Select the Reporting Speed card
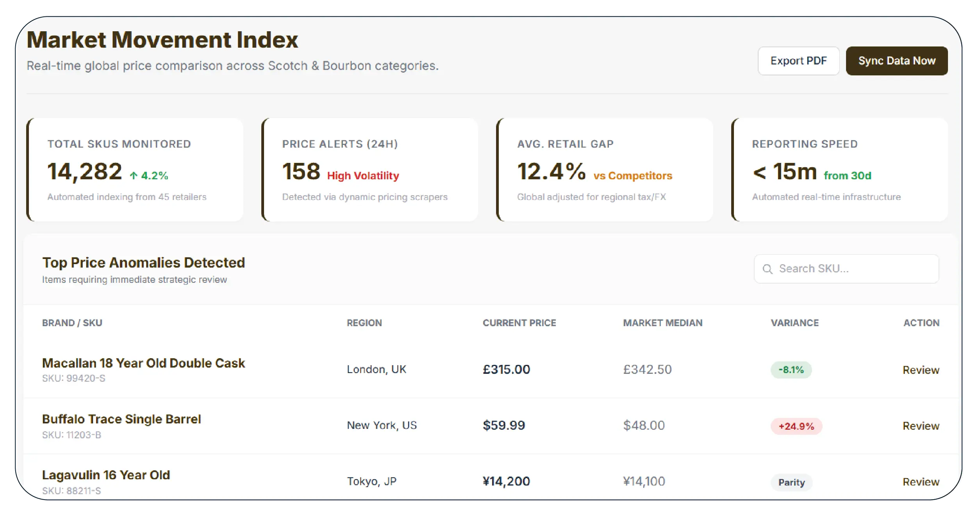The image size is (980, 516). (840, 170)
